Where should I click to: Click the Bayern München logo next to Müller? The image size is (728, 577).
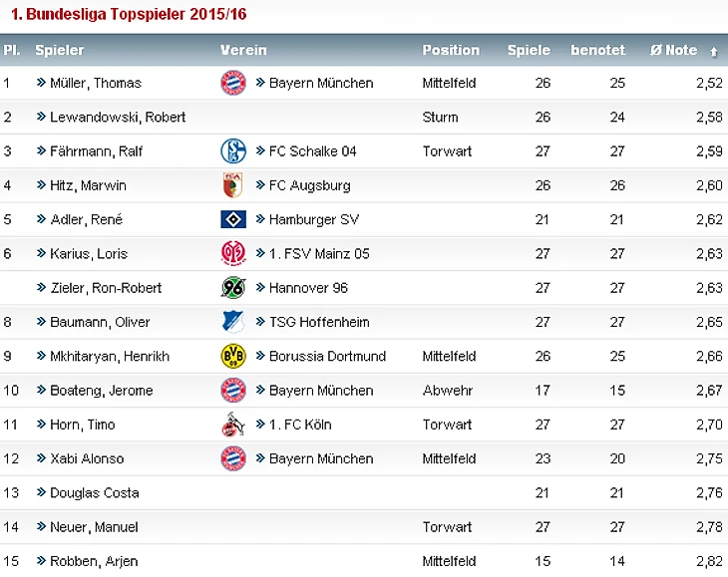click(233, 83)
